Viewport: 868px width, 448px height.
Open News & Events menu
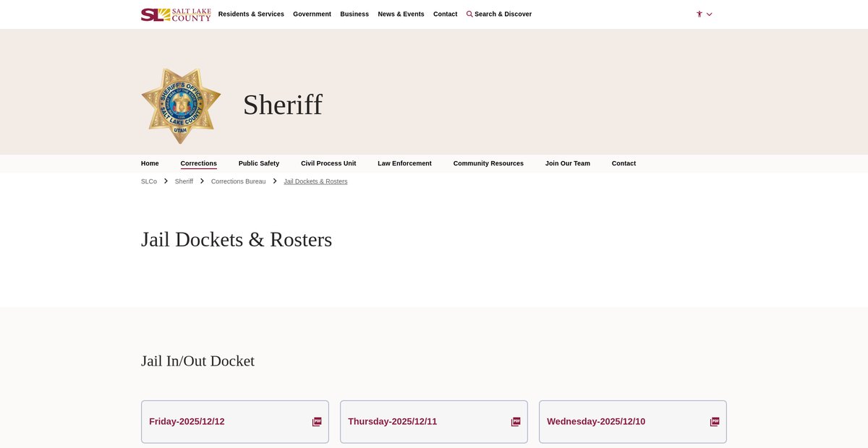coord(401,14)
